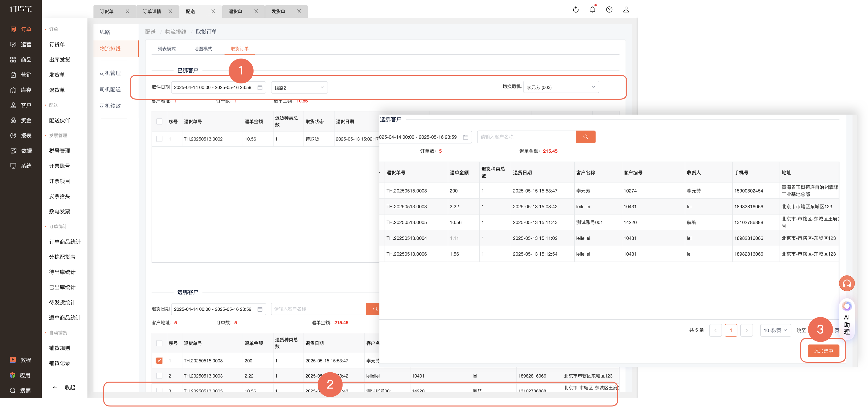Image resolution: width=868 pixels, height=407 pixels.
Task: Click the 添加选中 button
Action: click(x=823, y=351)
